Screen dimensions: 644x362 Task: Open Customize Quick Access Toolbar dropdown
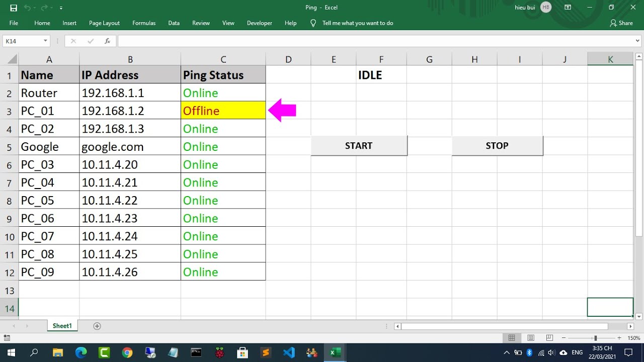[61, 8]
